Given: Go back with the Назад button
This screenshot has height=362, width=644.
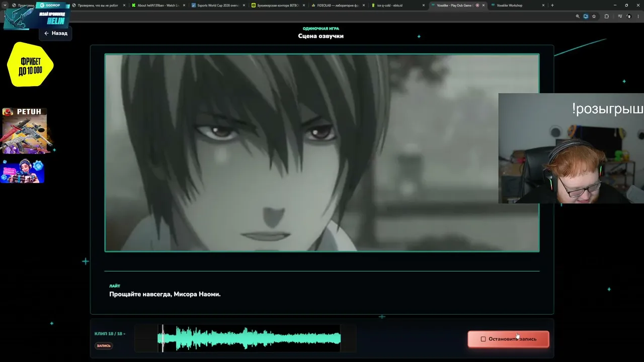Looking at the screenshot, I should click(x=55, y=33).
